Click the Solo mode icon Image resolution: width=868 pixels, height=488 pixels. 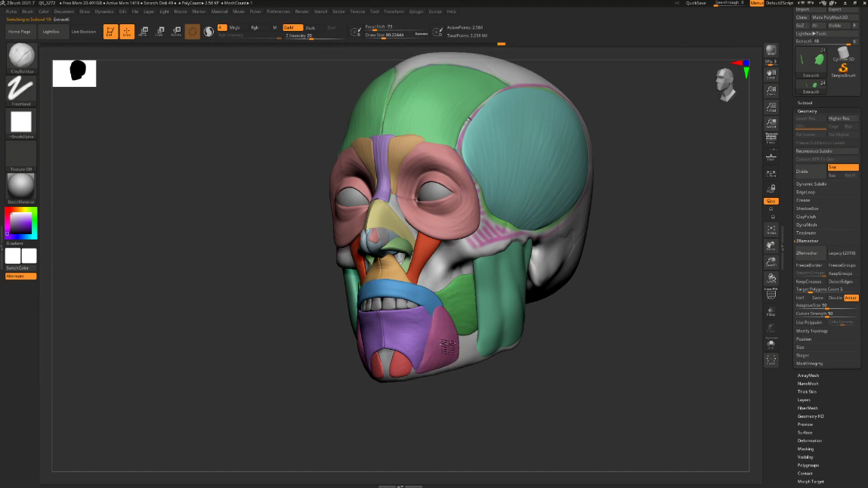(x=771, y=344)
